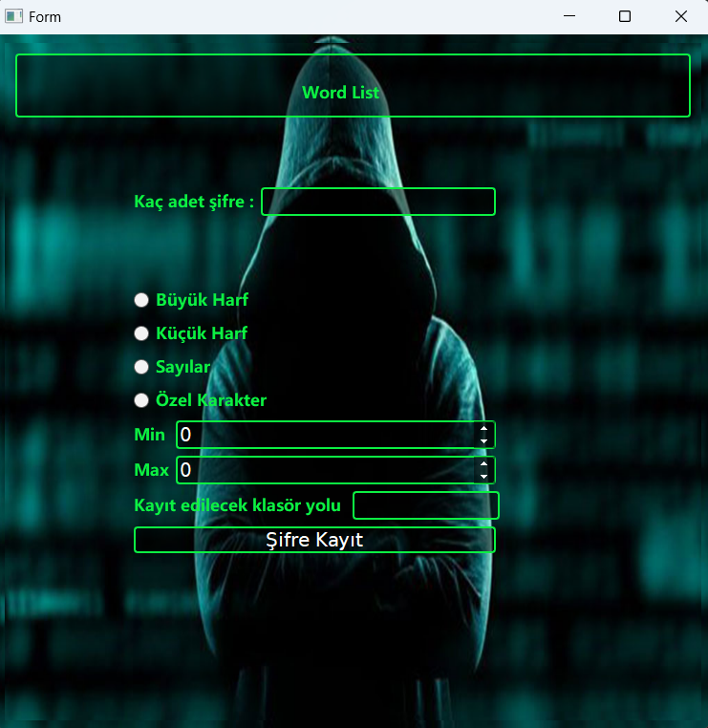Increase the Max value with up arrow
This screenshot has width=708, height=728.
point(483,463)
